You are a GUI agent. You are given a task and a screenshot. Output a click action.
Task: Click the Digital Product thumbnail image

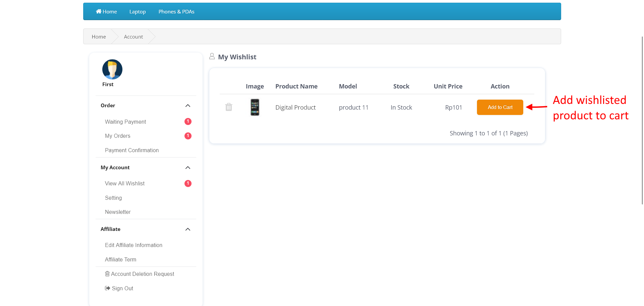pyautogui.click(x=255, y=107)
